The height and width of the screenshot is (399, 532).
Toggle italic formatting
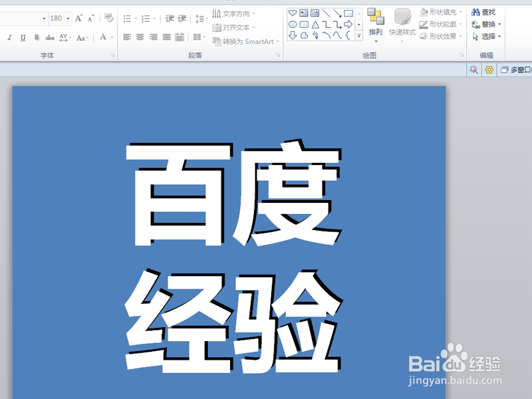(9, 38)
